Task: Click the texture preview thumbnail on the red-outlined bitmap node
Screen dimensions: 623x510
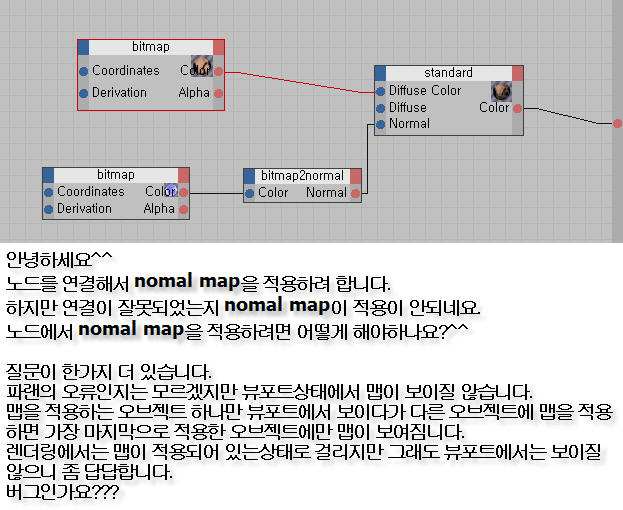Action: click(x=201, y=65)
